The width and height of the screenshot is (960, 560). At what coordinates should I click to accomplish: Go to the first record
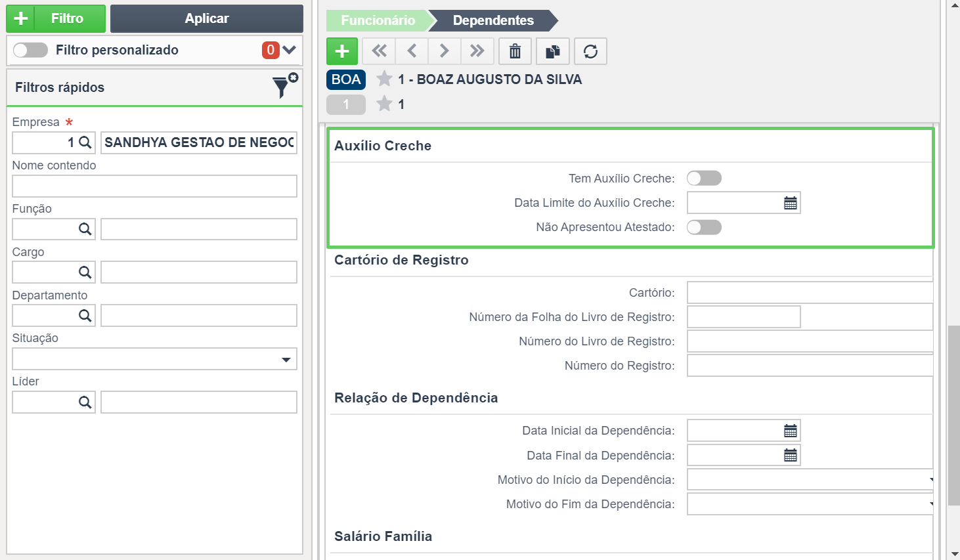point(379,51)
